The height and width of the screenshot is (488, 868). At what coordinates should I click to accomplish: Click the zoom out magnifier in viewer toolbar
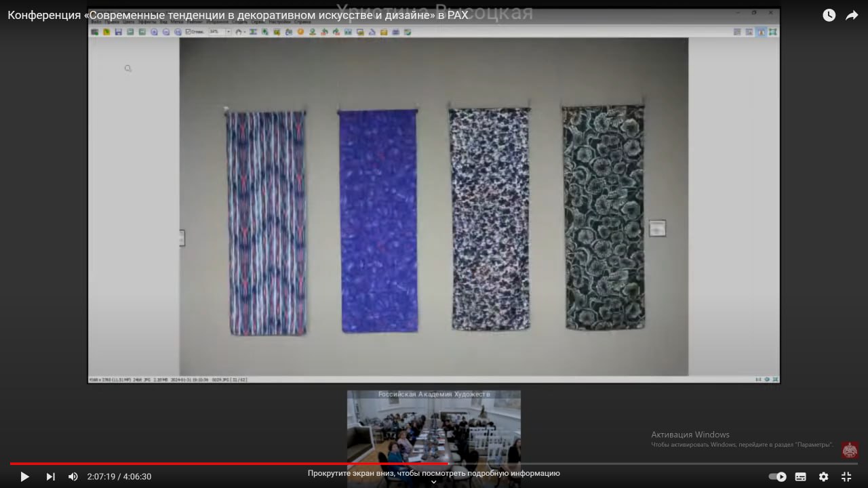pos(166,32)
